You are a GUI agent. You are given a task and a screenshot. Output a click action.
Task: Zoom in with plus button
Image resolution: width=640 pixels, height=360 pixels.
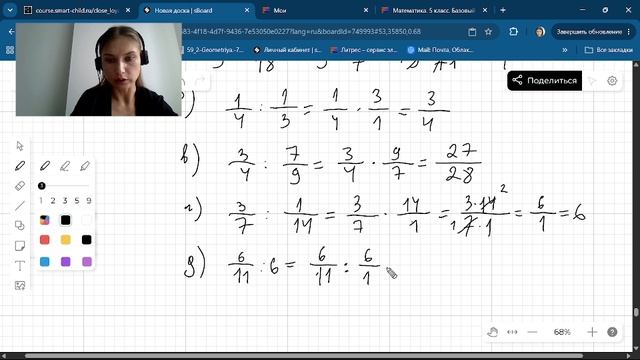coord(592,332)
